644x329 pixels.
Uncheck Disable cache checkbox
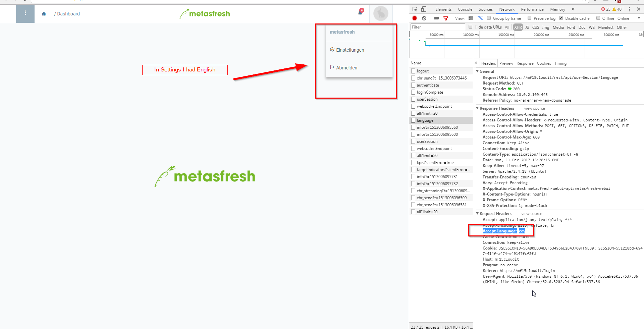561,18
